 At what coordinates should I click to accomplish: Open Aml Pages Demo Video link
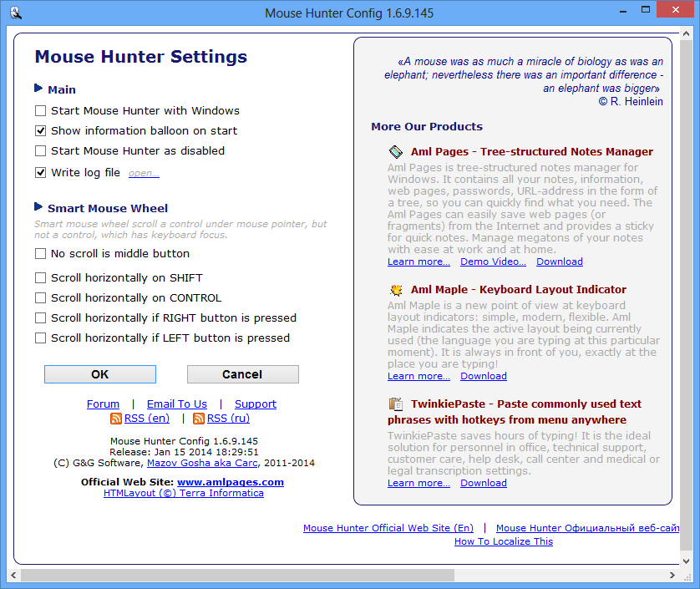pyautogui.click(x=494, y=261)
